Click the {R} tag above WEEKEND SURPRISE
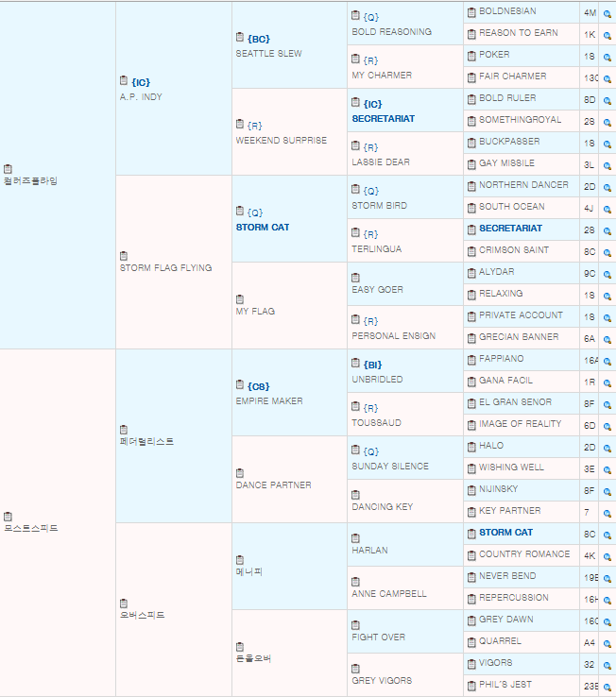Viewport: 616px width, 697px height. (x=255, y=126)
